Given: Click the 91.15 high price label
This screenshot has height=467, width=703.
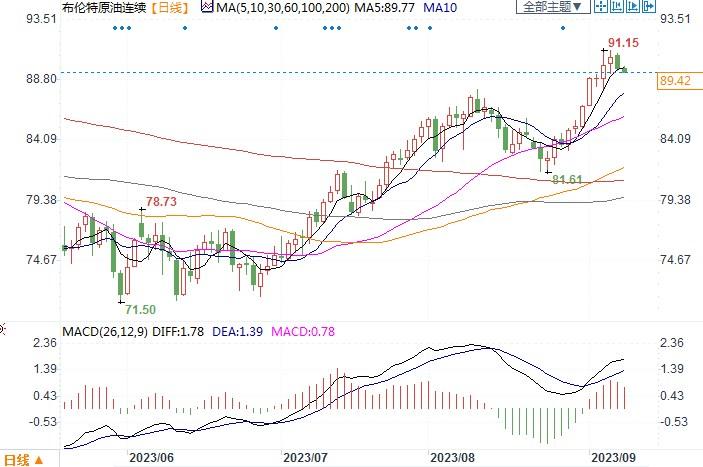Looking at the screenshot, I should coord(621,43).
